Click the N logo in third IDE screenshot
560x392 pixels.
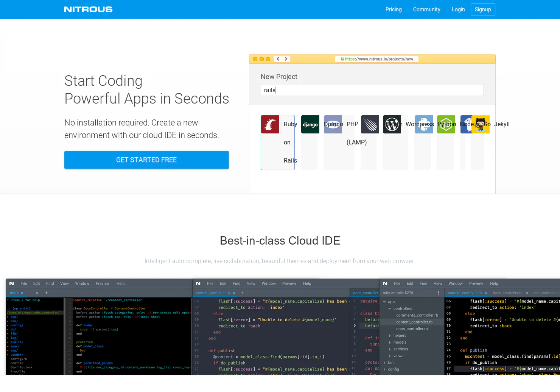click(385, 284)
